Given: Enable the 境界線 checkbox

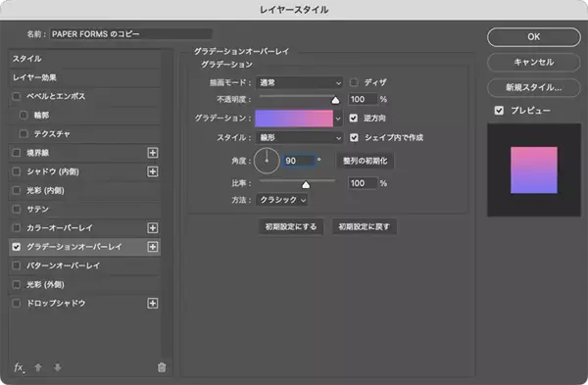Looking at the screenshot, I should coord(17,153).
